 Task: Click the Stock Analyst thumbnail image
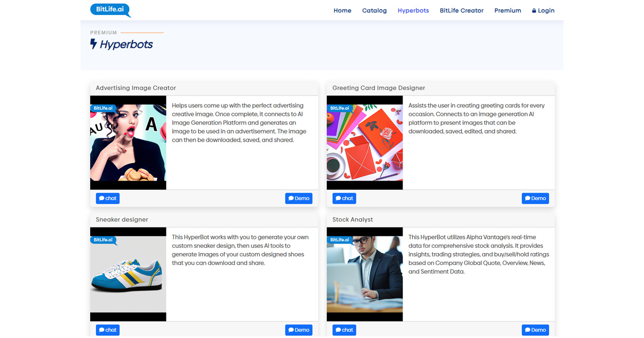365,274
